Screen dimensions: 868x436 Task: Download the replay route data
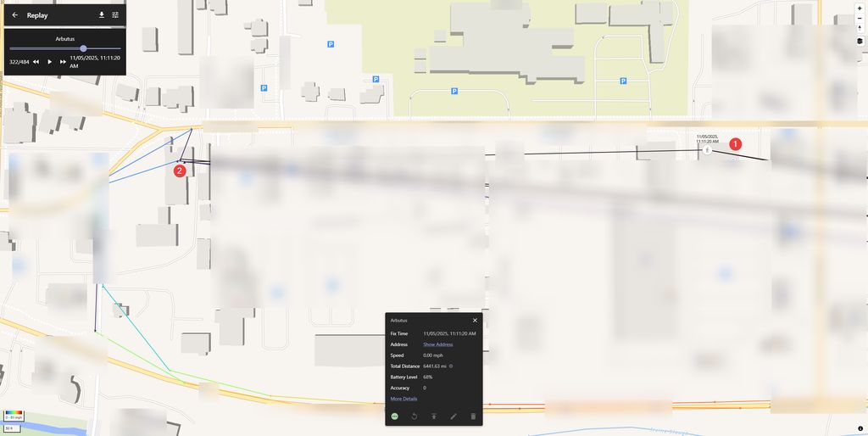(x=102, y=15)
